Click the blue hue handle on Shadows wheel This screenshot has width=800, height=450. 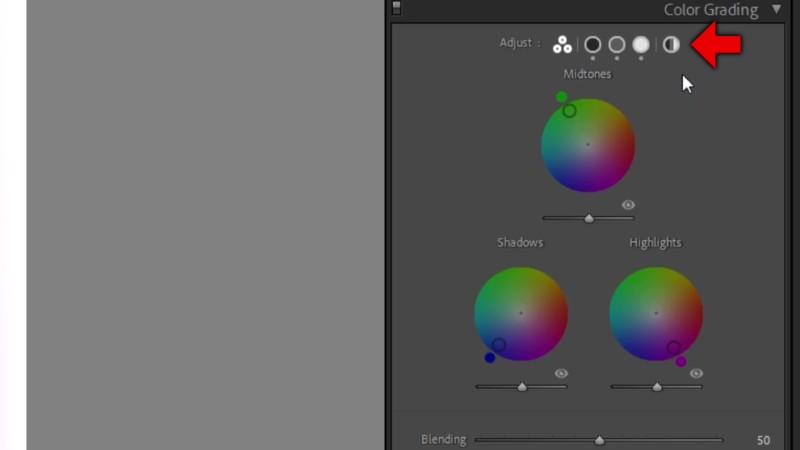490,358
